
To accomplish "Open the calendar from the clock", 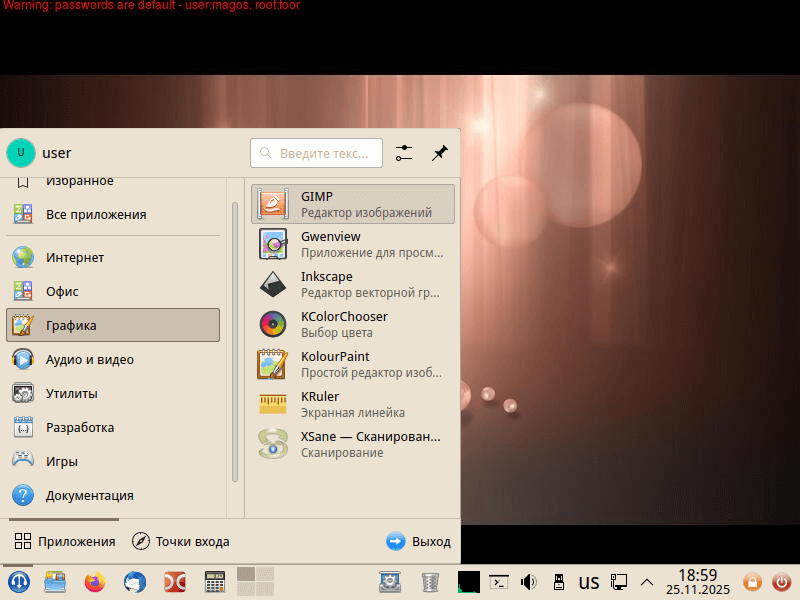I will [697, 581].
